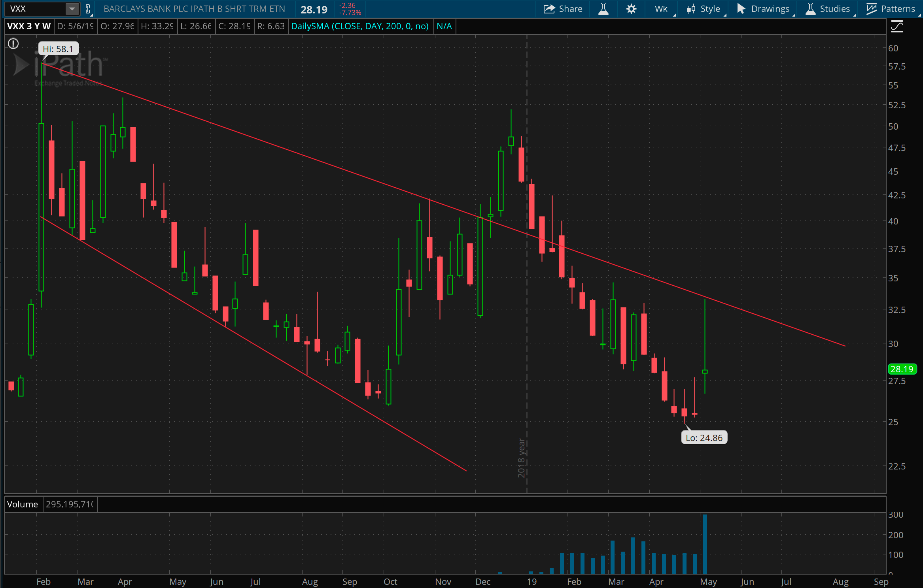
Task: Click the Oct label on the time axis
Action: pyautogui.click(x=390, y=582)
